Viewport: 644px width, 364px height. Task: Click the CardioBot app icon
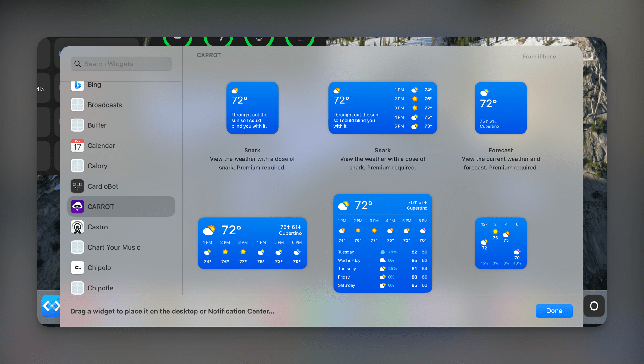(77, 186)
